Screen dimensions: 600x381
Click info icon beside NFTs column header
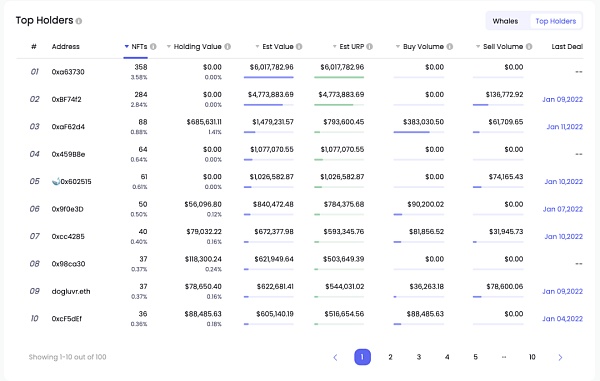click(x=153, y=47)
